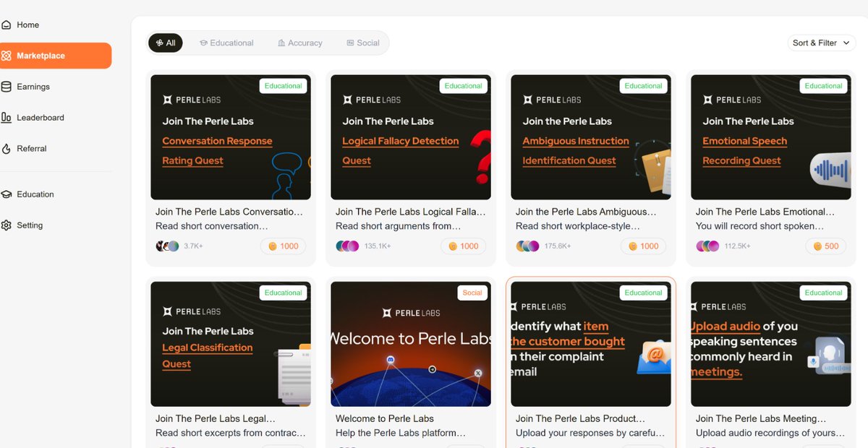Open Emotional Speech Recording Quest thumbnail
Viewport: 868px width, 448px height.
pyautogui.click(x=771, y=137)
